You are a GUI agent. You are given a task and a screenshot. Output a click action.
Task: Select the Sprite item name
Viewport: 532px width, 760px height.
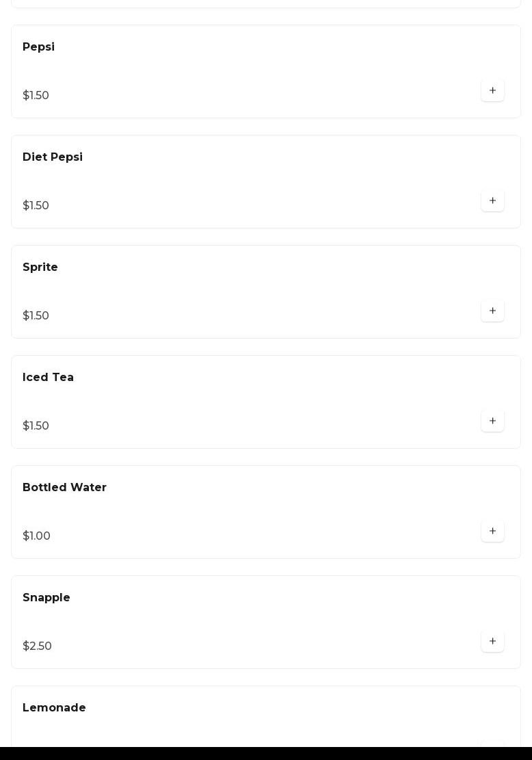[40, 267]
